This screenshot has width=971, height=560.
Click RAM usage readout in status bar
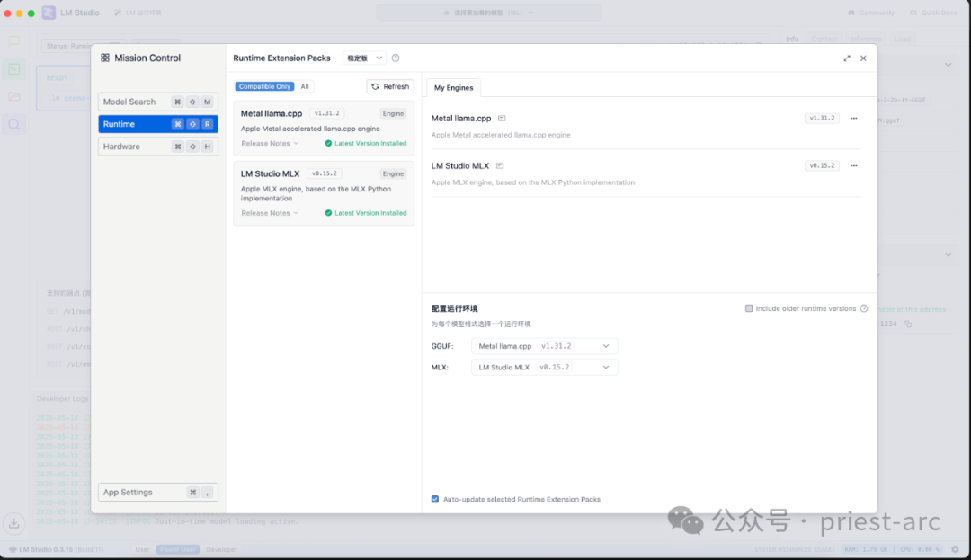click(x=867, y=549)
